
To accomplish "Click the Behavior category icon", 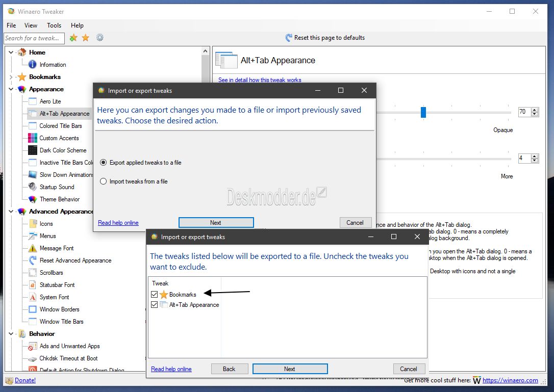I will [x=22, y=334].
